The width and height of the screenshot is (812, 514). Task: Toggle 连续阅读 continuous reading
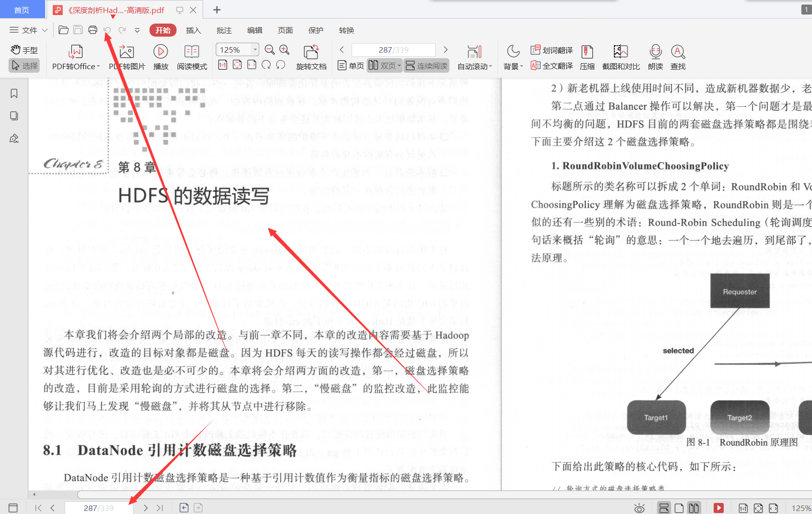[x=426, y=66]
